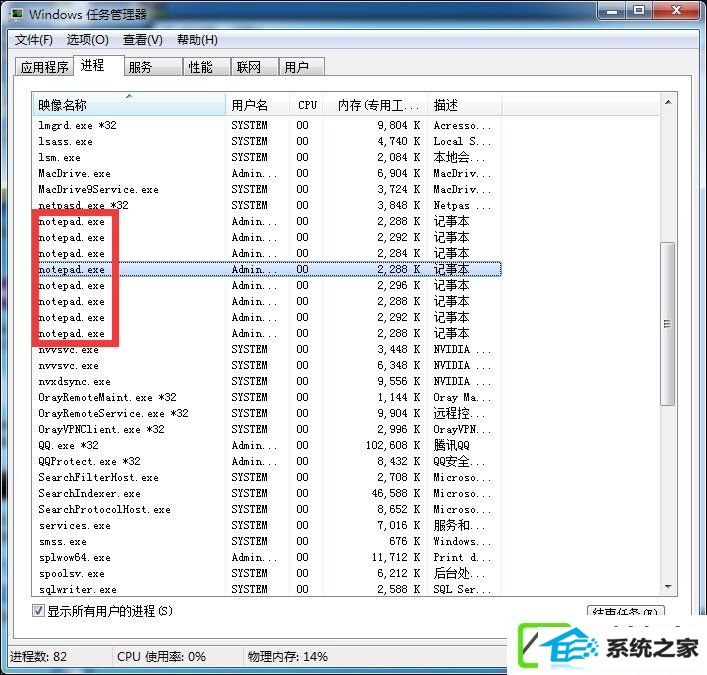The height and width of the screenshot is (675, 707).
Task: Click scrollbar up arrow in process list
Action: 668,102
